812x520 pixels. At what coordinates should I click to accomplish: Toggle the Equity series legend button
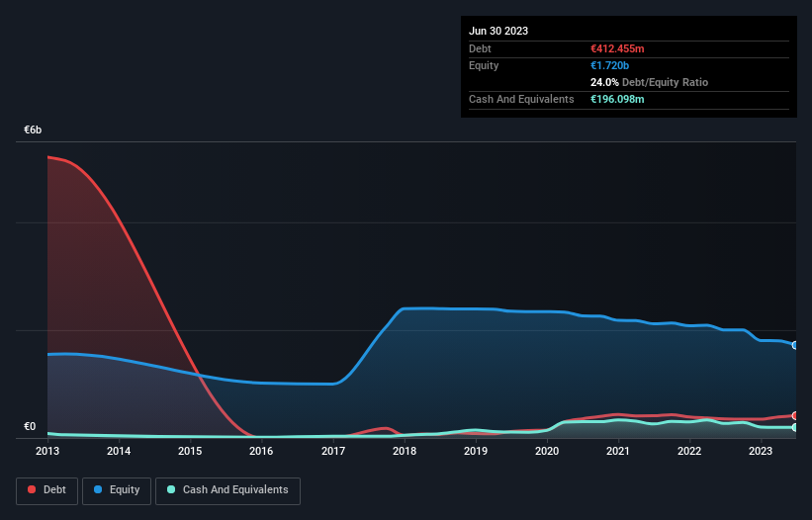(117, 490)
